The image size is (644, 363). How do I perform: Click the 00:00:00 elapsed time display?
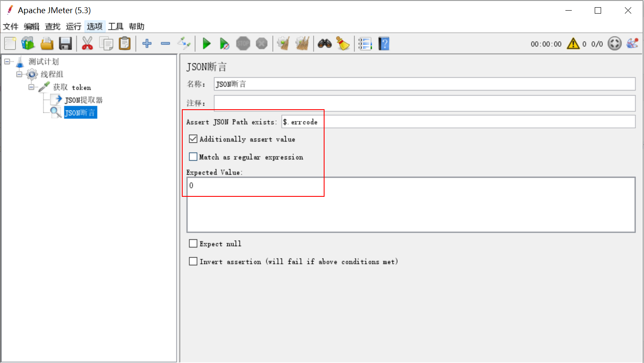click(546, 44)
